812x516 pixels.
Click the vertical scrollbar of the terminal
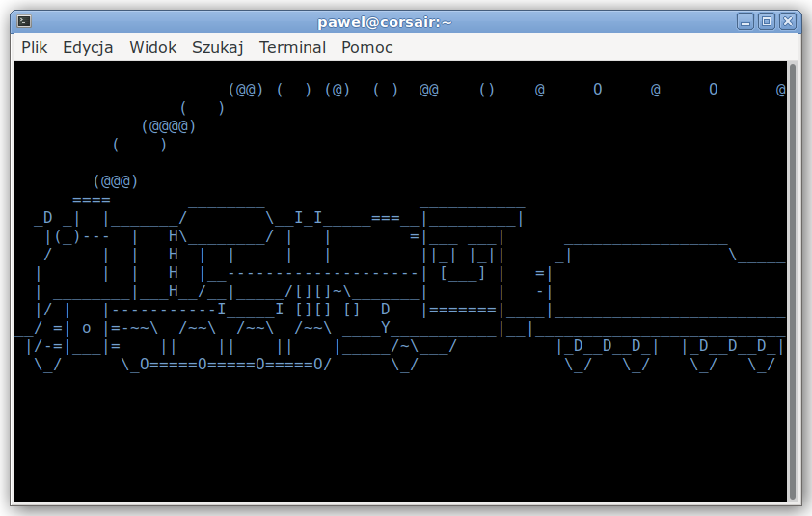tap(792, 282)
